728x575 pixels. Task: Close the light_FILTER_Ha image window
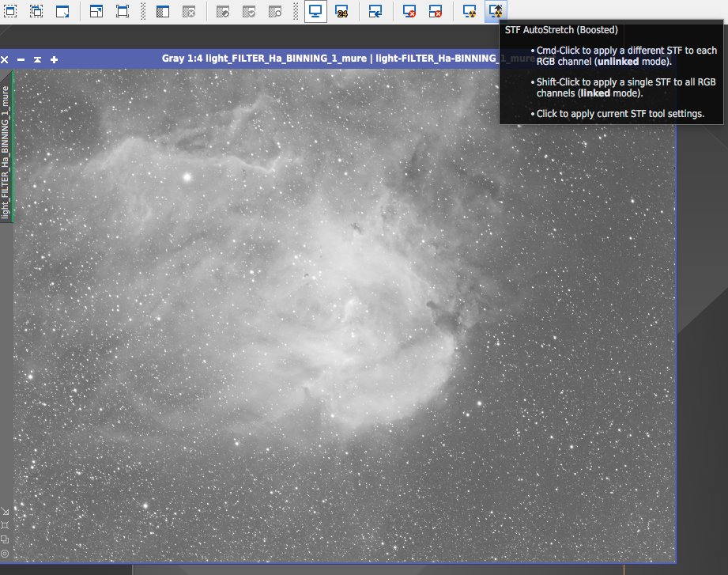click(x=5, y=59)
